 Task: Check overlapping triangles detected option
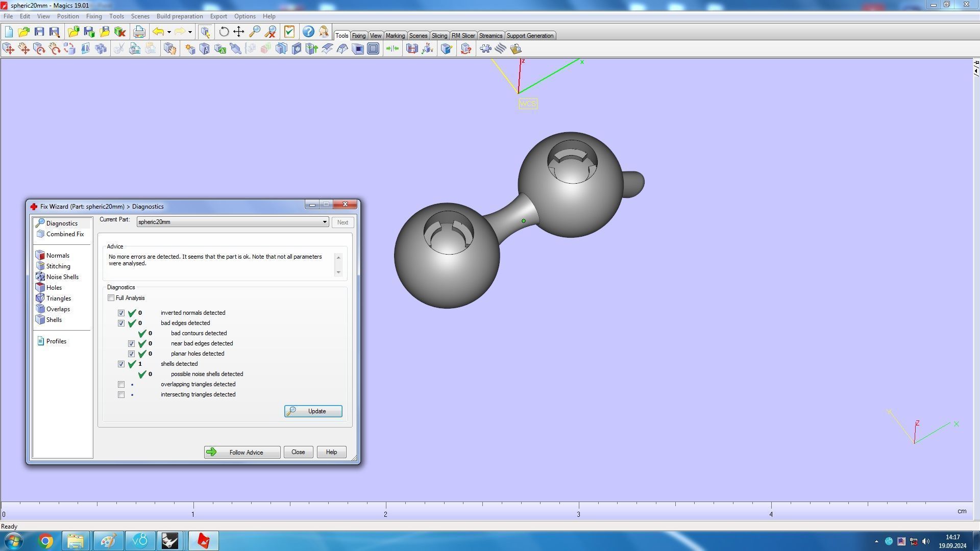[x=121, y=385]
